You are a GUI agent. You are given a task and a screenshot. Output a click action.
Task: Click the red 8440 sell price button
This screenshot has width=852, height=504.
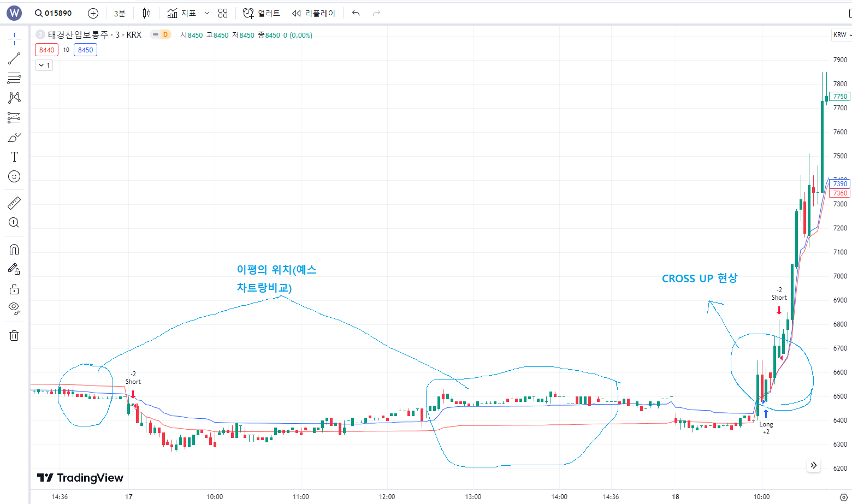(46, 50)
